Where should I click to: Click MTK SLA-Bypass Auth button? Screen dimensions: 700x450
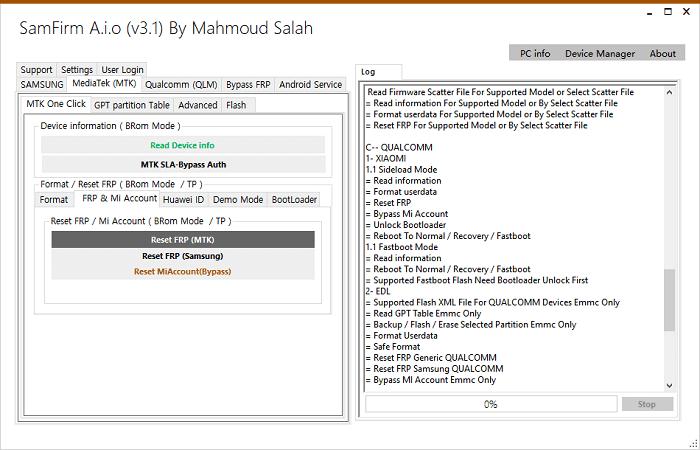(183, 164)
